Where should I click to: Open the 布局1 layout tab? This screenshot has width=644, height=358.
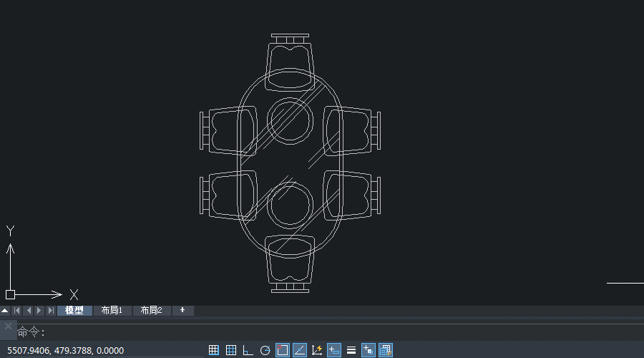(112, 311)
